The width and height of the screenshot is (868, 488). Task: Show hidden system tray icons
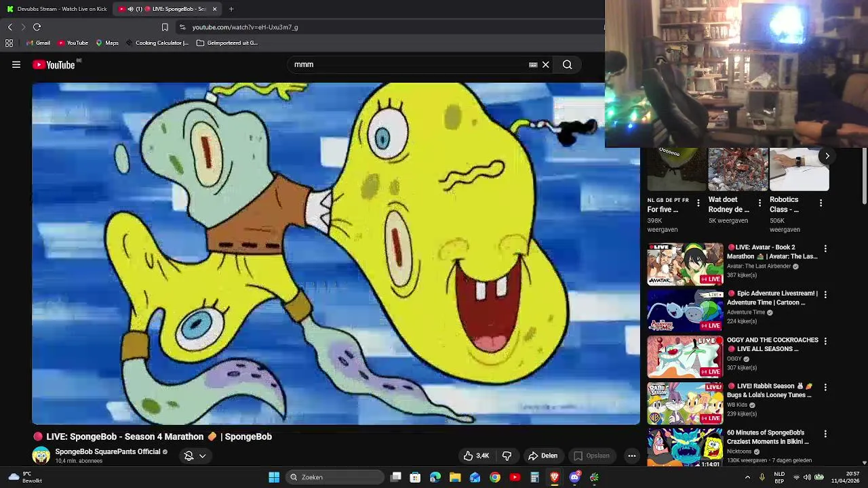747,477
